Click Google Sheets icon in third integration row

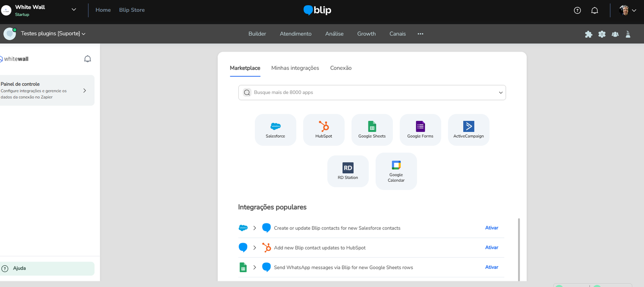tap(243, 267)
